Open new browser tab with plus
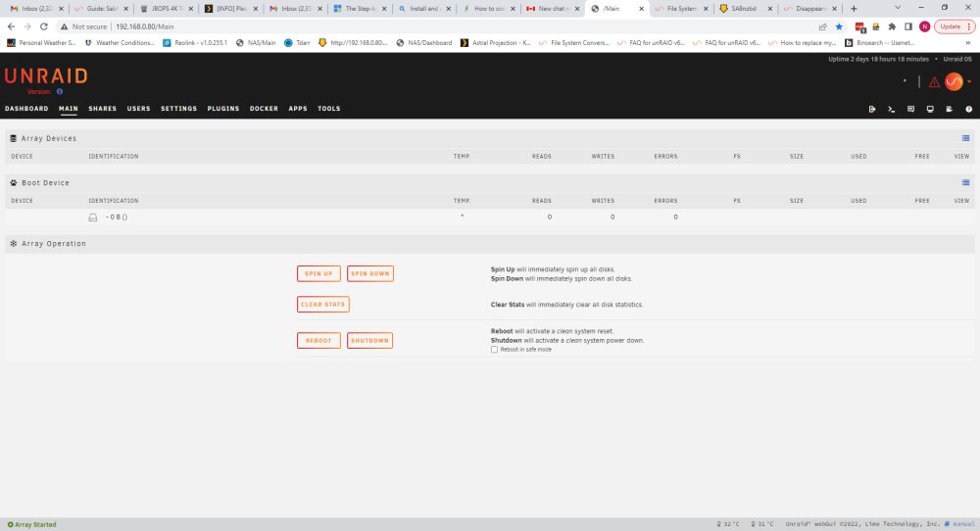 [854, 8]
